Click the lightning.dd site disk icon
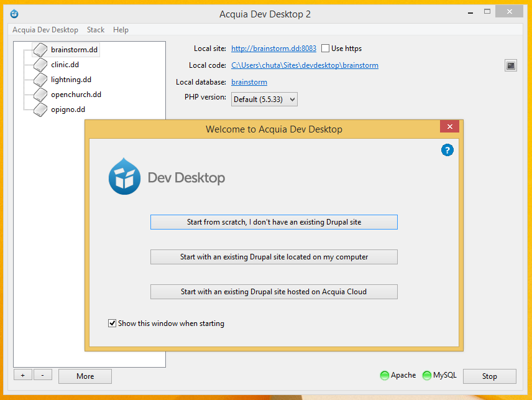Screen dimensions: 532x400 [40, 80]
